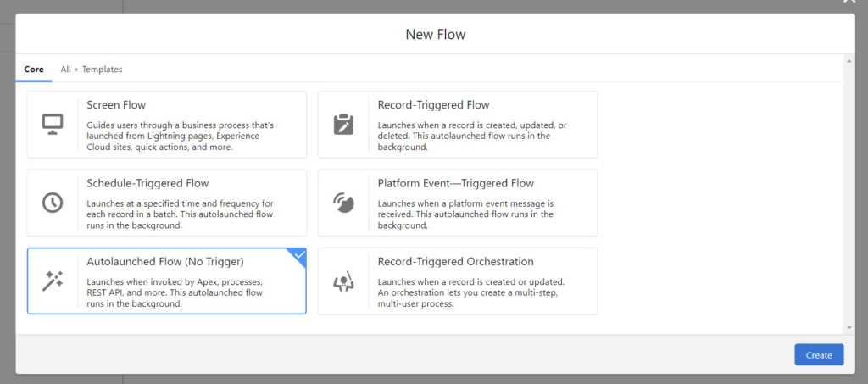Screen dimensions: 868x384
Task: Close the New Flow dialog
Action: pos(849,3)
